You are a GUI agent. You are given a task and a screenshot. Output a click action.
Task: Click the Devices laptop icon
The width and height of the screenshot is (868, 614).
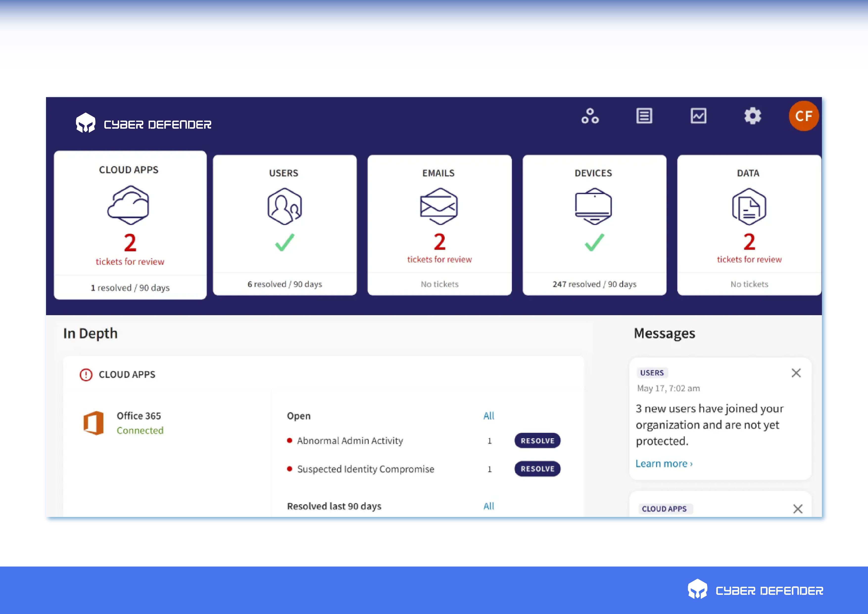pyautogui.click(x=594, y=206)
